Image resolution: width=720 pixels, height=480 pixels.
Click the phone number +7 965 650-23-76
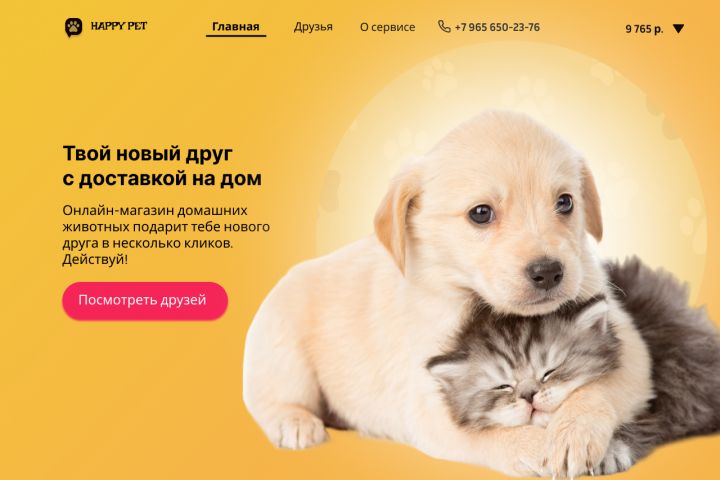tap(497, 27)
